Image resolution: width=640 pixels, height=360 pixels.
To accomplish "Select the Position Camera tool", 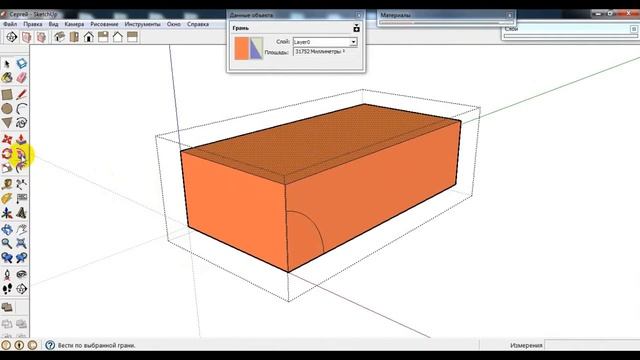I will point(7,274).
